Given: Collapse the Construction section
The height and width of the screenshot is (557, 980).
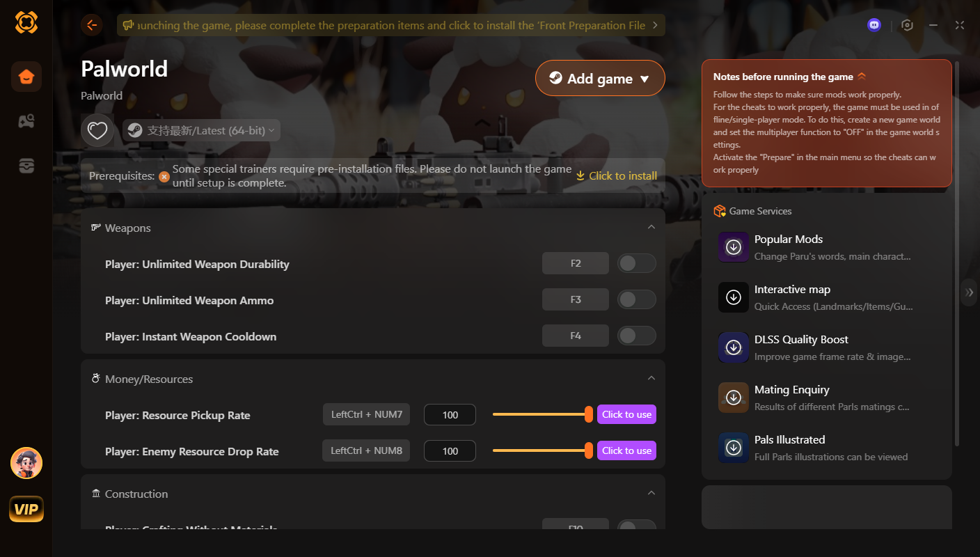Looking at the screenshot, I should (x=651, y=493).
